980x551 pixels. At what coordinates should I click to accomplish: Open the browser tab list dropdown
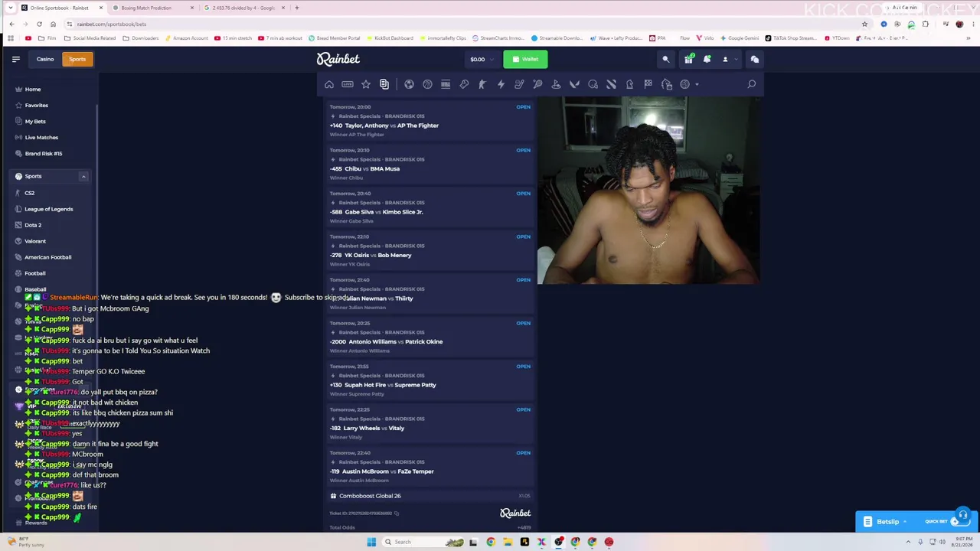pos(10,8)
